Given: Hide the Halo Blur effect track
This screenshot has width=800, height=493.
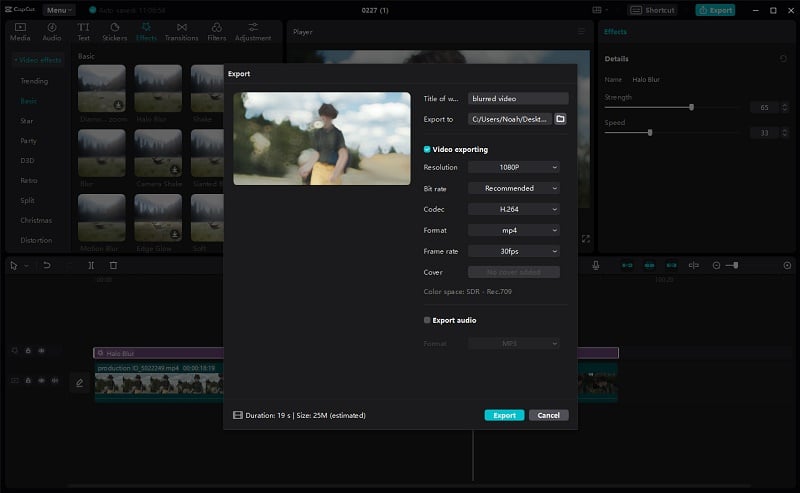Looking at the screenshot, I should tap(41, 351).
